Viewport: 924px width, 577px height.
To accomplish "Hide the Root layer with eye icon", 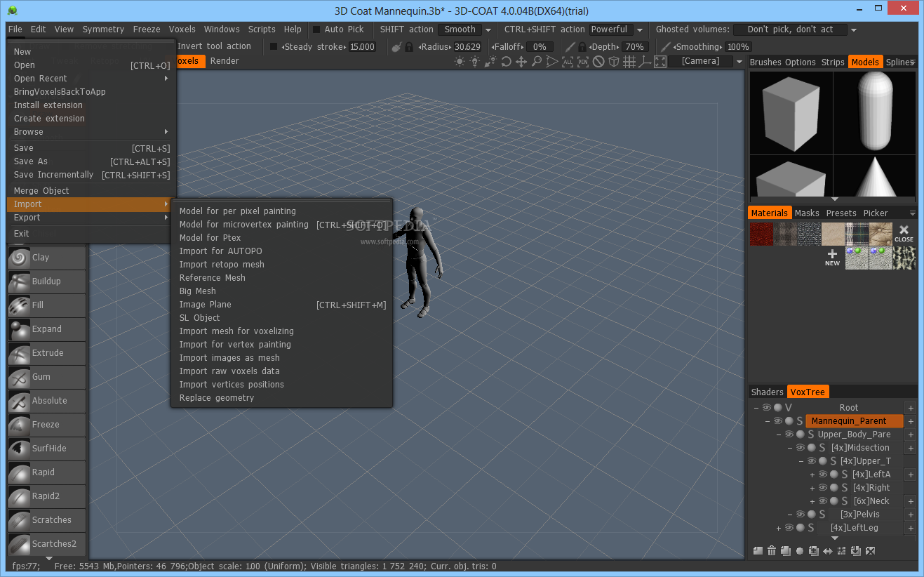I will pyautogui.click(x=767, y=408).
